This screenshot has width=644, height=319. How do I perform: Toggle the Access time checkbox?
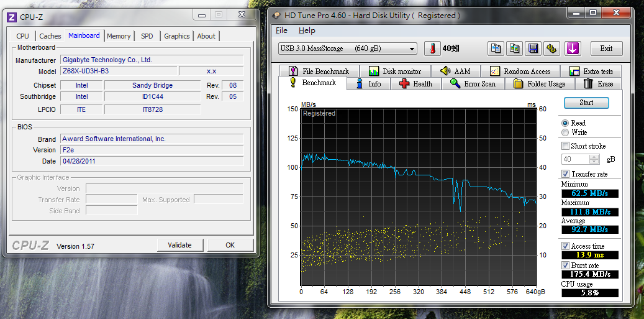coord(566,246)
